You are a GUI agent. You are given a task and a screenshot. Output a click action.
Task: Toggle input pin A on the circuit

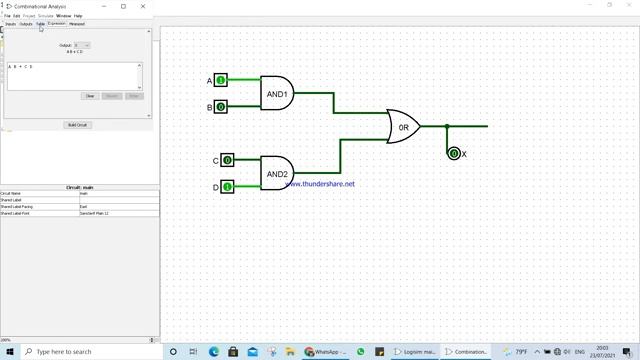[x=220, y=80]
